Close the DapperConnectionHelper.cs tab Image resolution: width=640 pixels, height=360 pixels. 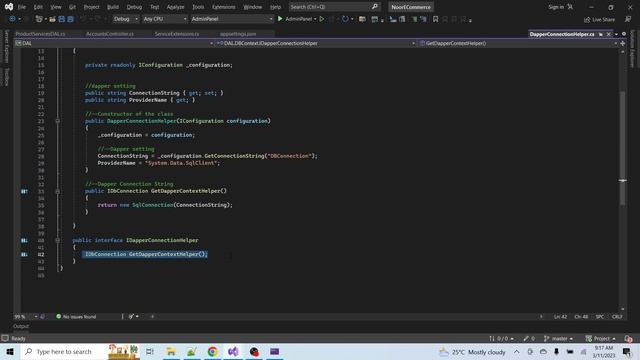609,34
